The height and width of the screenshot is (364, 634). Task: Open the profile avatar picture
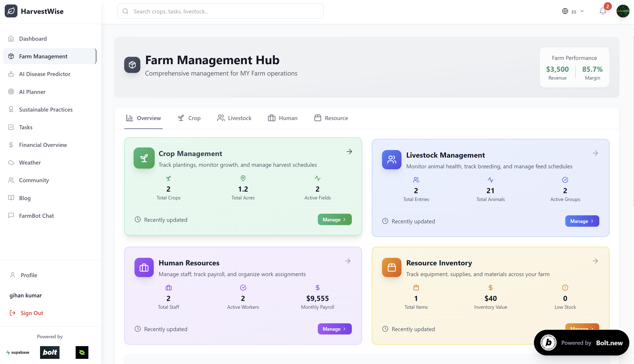click(623, 11)
